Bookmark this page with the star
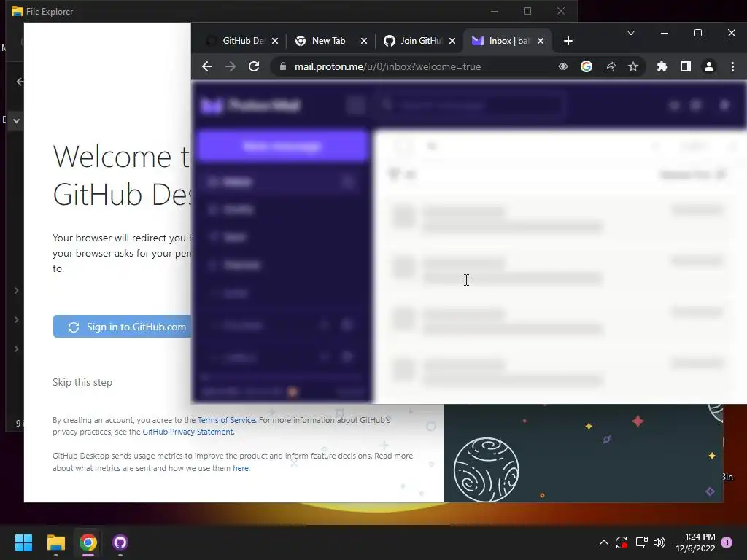The image size is (747, 560). pyautogui.click(x=633, y=66)
